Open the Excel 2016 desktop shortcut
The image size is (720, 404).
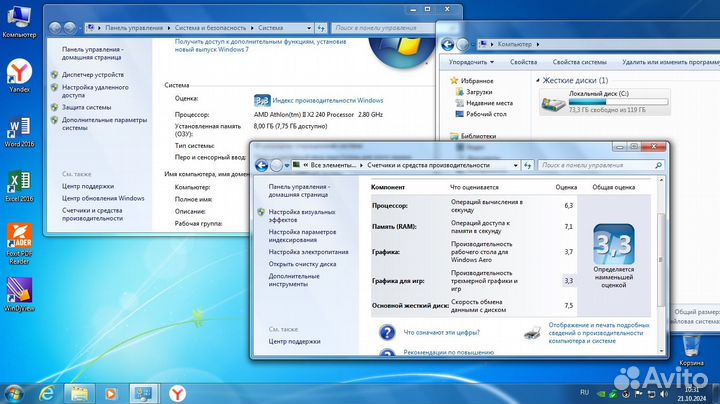coord(19,186)
